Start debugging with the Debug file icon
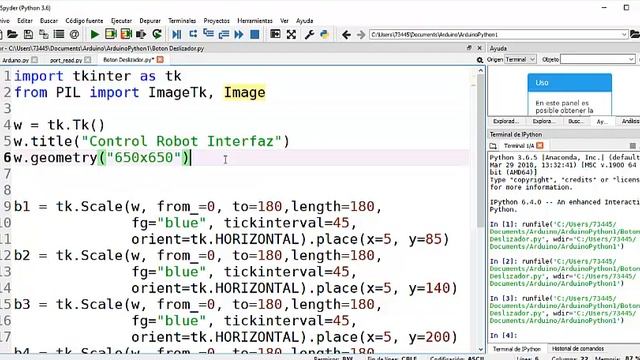 tap(177, 35)
